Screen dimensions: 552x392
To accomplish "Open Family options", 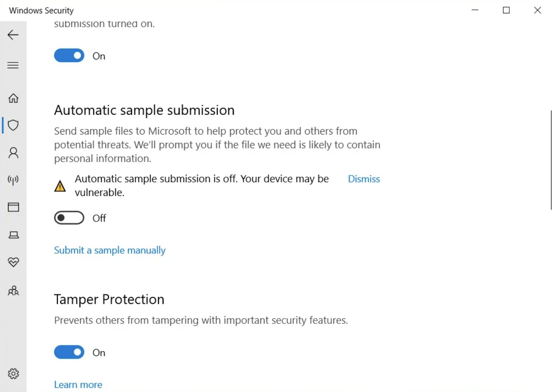I will coord(13,291).
